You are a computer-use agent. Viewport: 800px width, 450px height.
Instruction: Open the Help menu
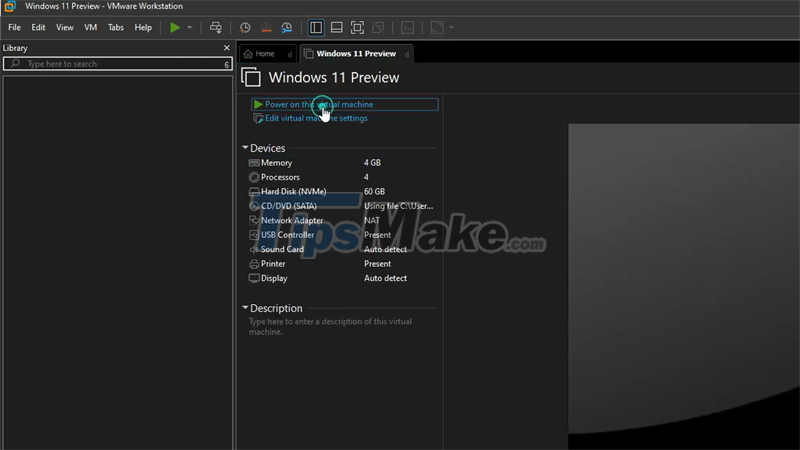point(143,28)
